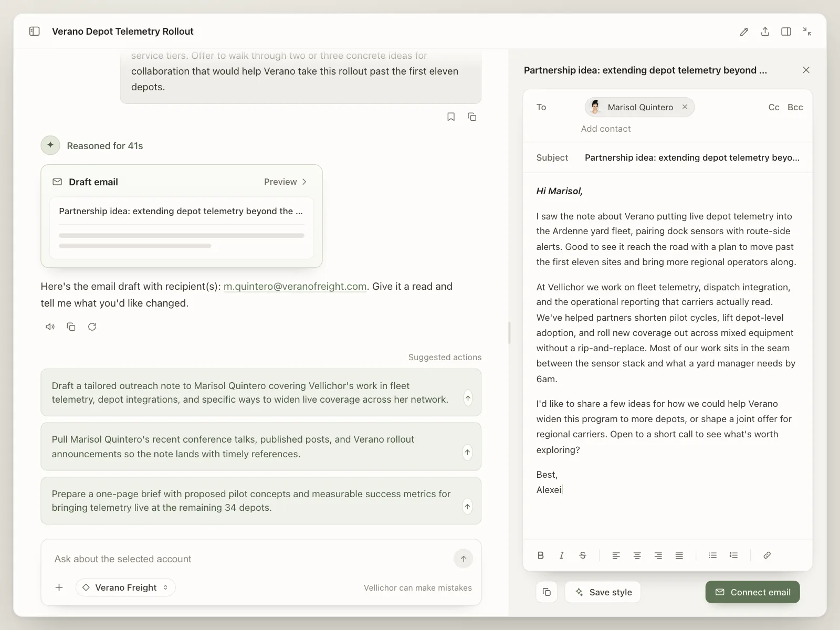Expand the 'Reasoned for 41s' details
The image size is (840, 630).
pos(105,146)
